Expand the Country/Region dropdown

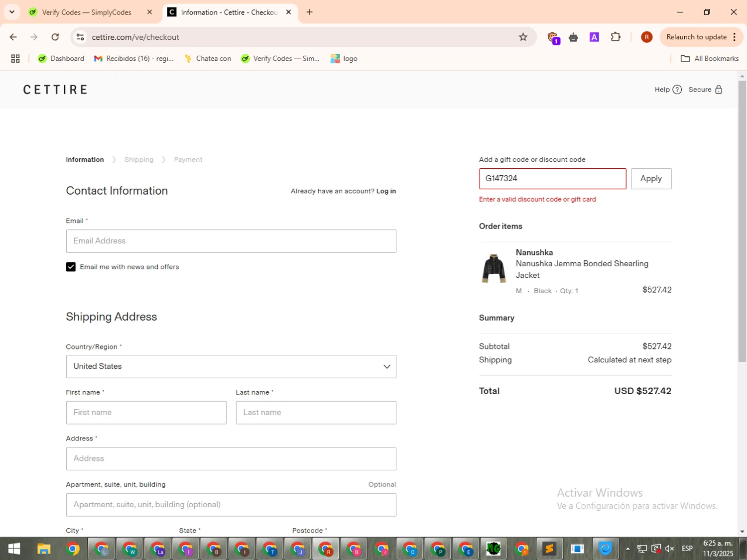(x=231, y=366)
